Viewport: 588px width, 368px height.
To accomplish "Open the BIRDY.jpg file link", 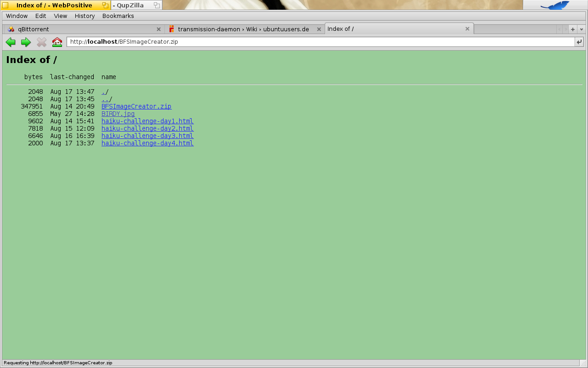I will (x=118, y=114).
